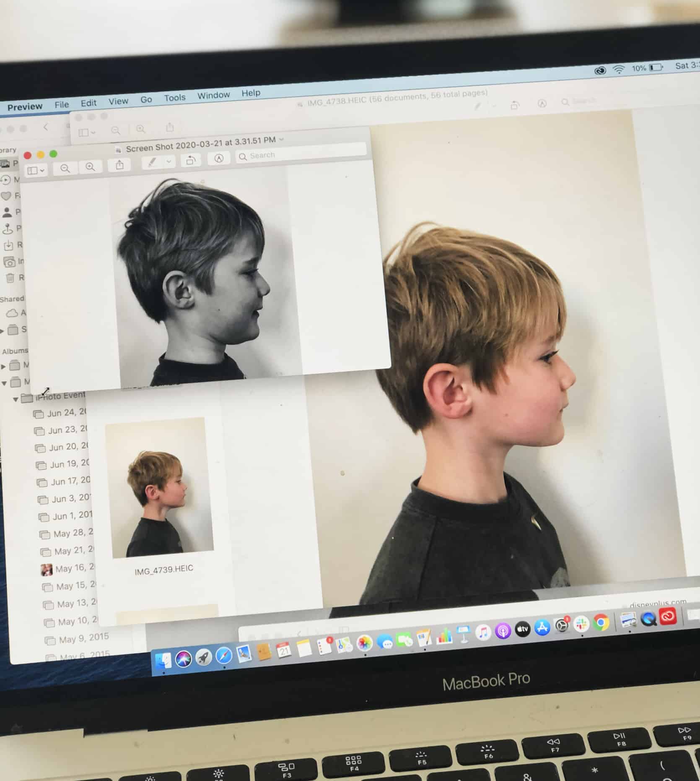This screenshot has height=781, width=700.
Task: Click the Wi-Fi status icon in menu bar
Action: point(619,70)
